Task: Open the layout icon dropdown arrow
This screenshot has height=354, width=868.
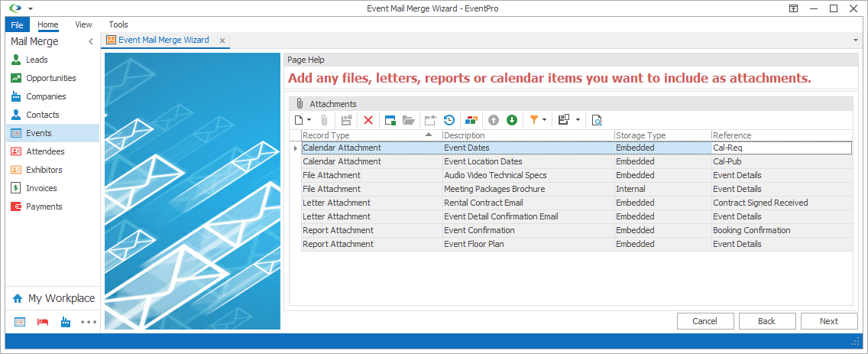Action: coord(578,120)
